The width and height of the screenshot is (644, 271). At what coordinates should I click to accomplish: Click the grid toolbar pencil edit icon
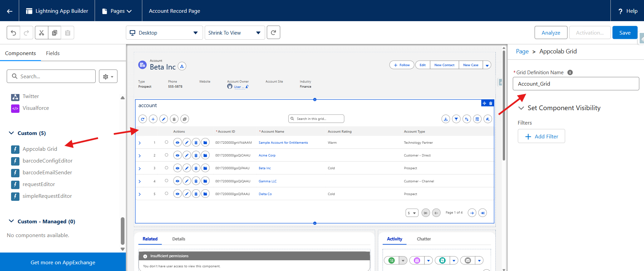click(163, 119)
